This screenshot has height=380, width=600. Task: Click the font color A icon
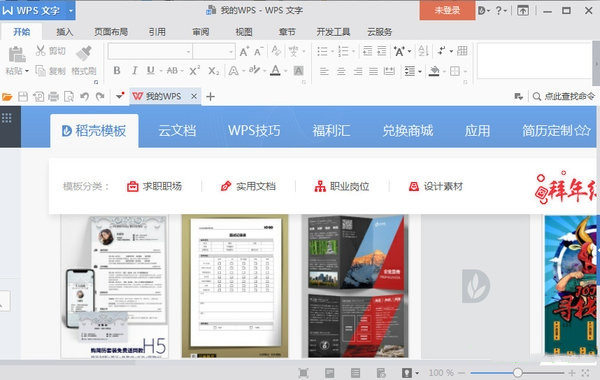(275, 70)
